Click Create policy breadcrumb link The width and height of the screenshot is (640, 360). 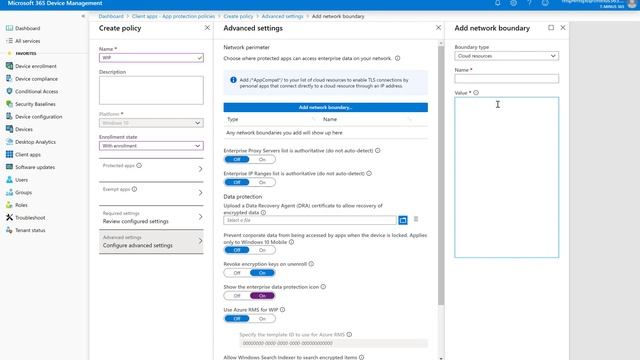coord(238,16)
